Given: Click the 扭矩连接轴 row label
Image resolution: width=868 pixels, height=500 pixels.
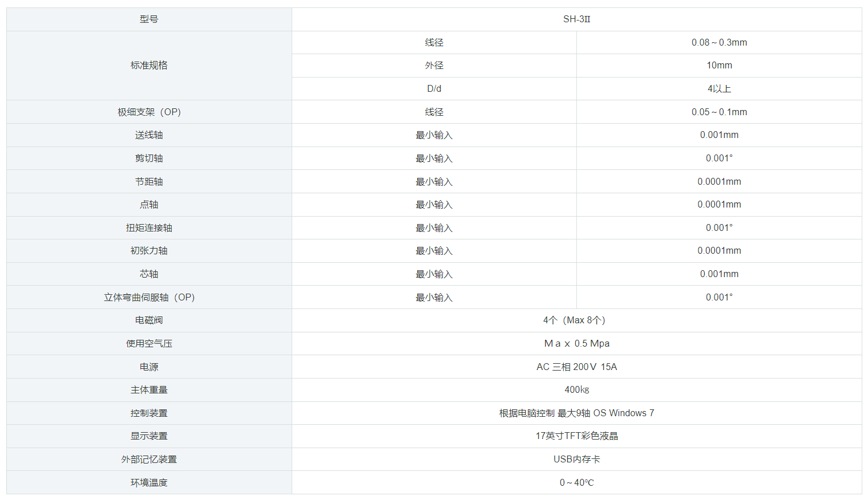Looking at the screenshot, I should (x=149, y=228).
